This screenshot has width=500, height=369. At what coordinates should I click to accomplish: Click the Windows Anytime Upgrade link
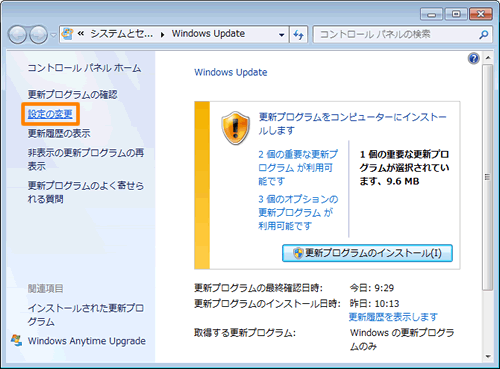pos(87,341)
